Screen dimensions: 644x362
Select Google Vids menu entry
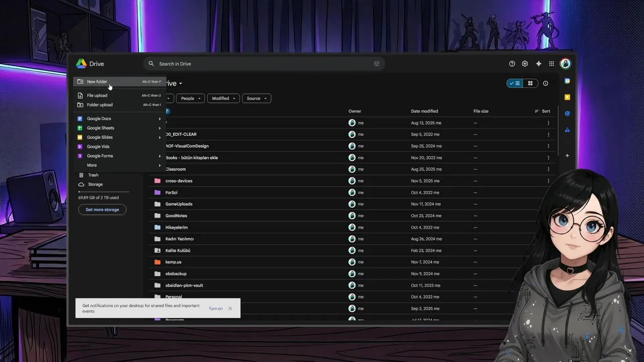coord(119,147)
